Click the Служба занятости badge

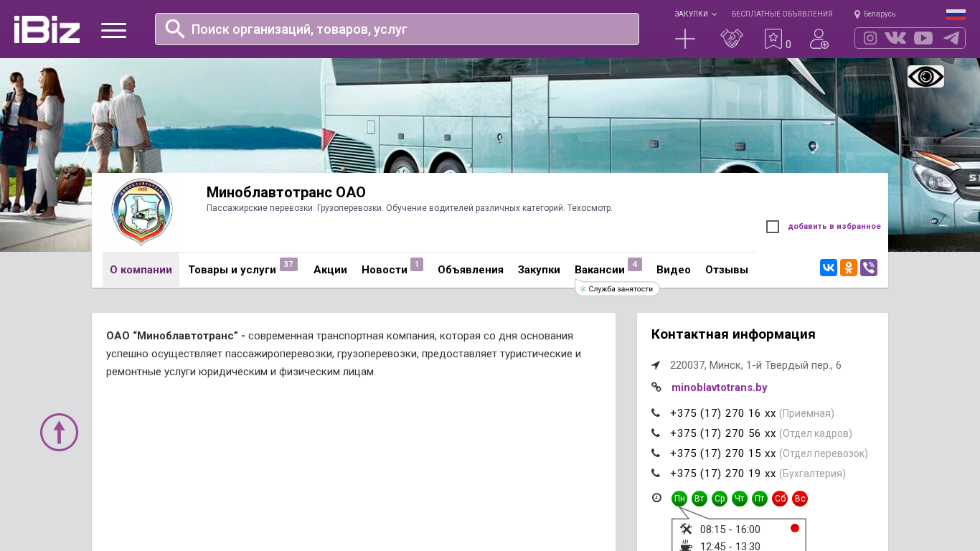pos(618,288)
